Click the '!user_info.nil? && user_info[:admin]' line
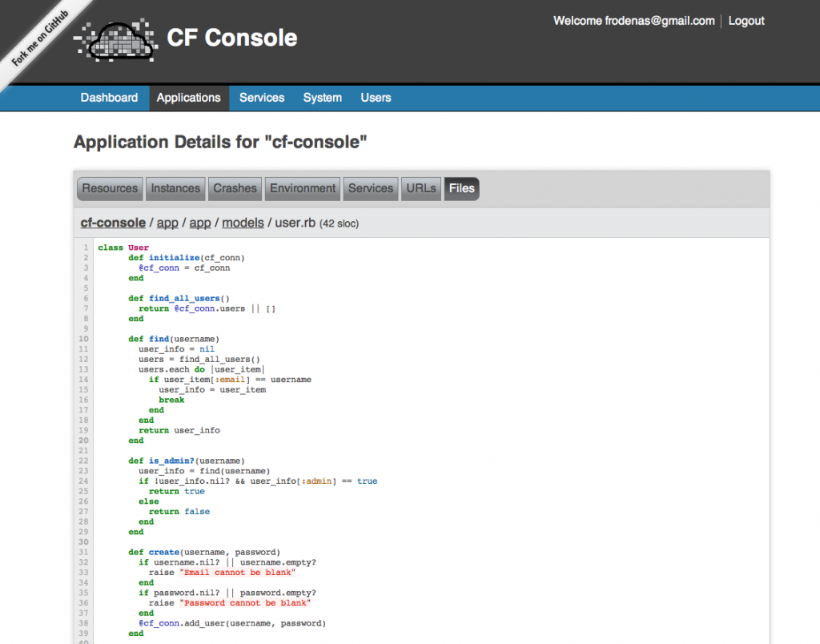820x644 pixels. point(258,481)
